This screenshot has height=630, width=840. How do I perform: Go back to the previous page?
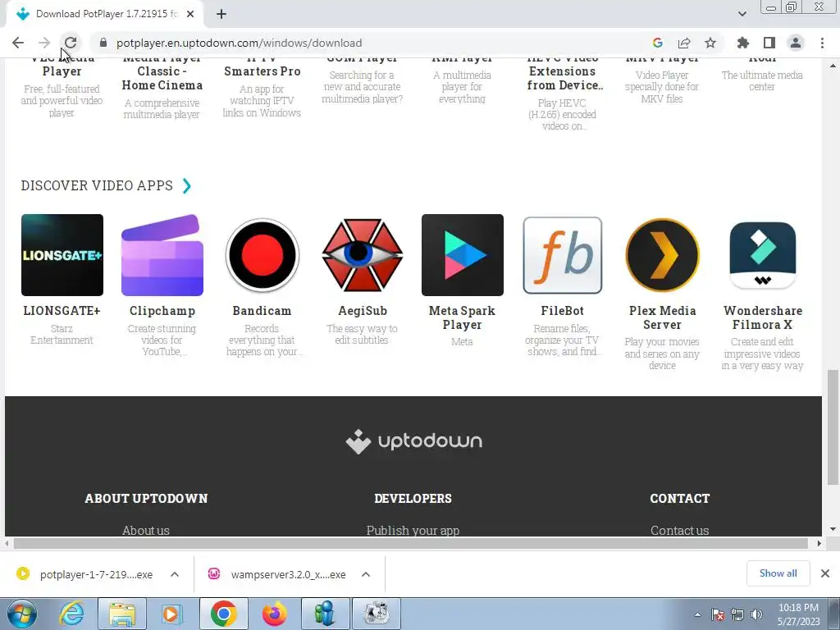pos(18,43)
